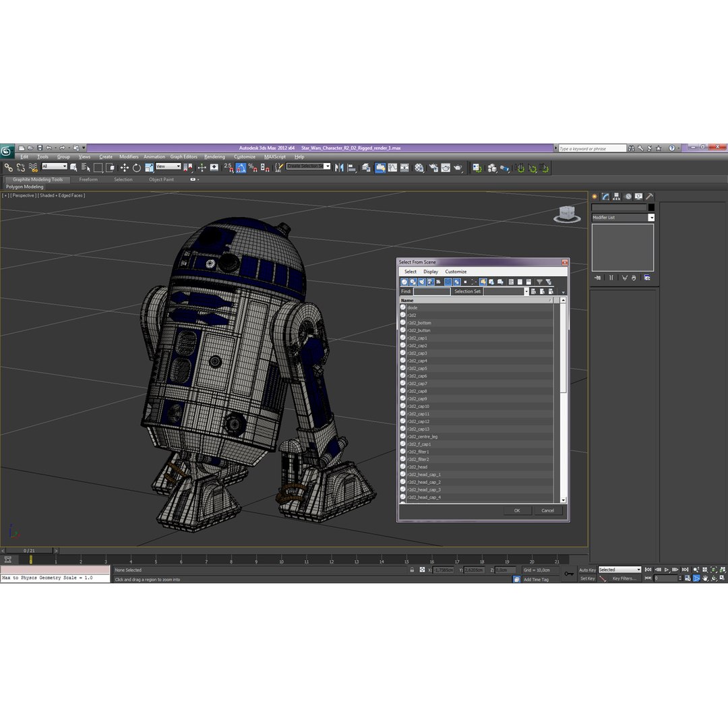Click the Key Filters button

click(624, 578)
